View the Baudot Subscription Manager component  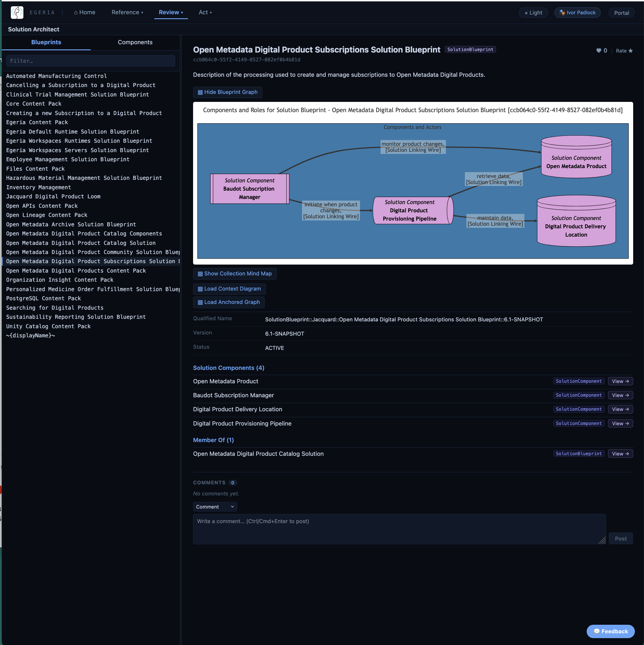(620, 395)
